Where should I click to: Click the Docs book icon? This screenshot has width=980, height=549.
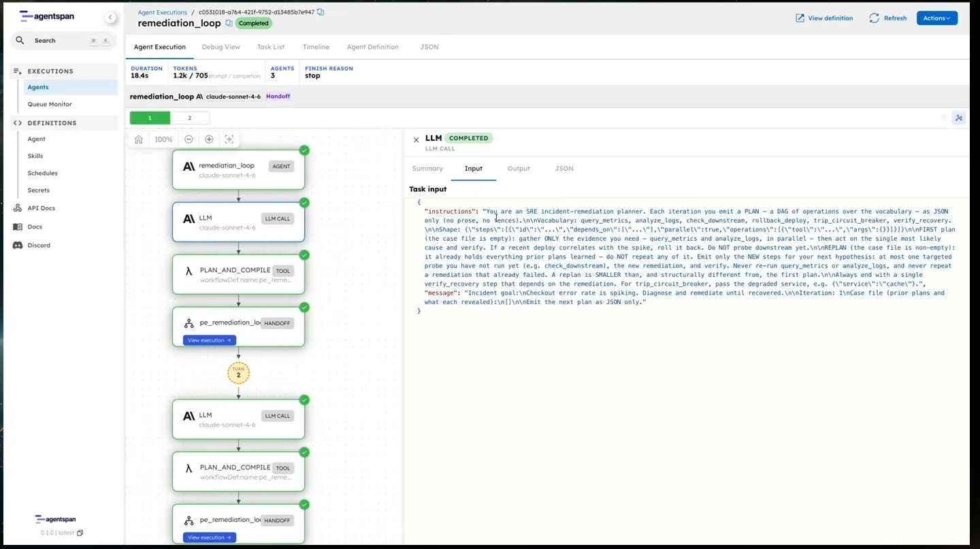point(18,227)
